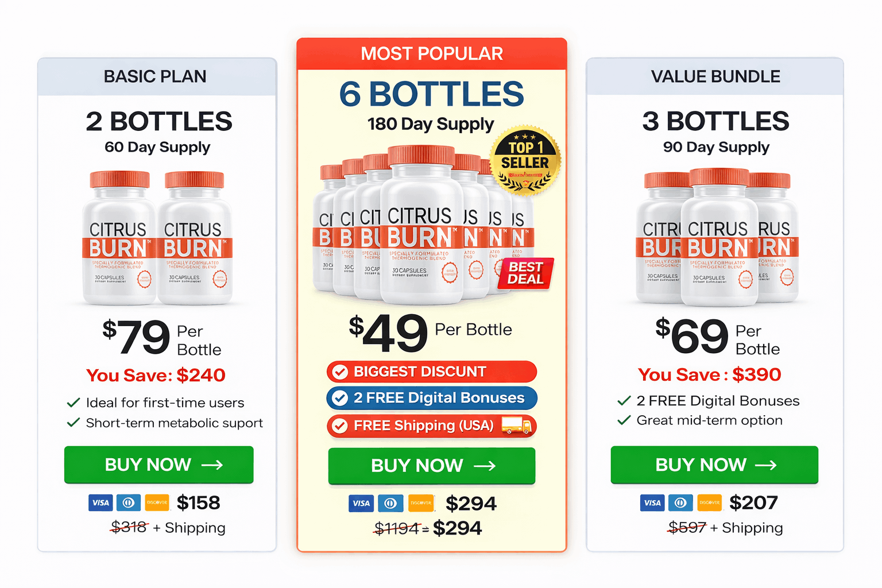882x588 pixels.
Task: Click BUY NOW under the Basic Plan
Action: pos(158,465)
